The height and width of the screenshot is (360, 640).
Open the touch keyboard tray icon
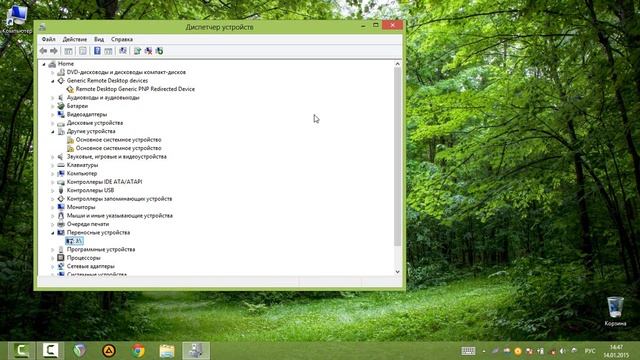point(468,351)
